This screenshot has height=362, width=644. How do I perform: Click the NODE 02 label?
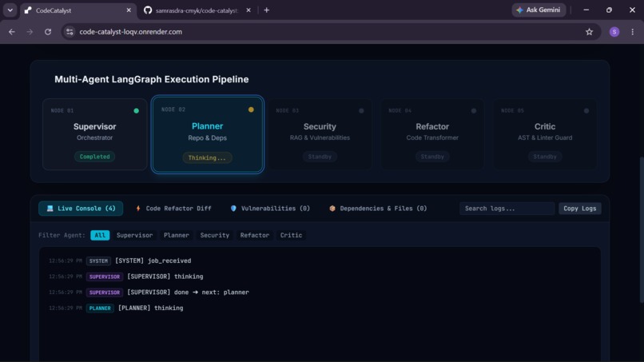(x=173, y=109)
